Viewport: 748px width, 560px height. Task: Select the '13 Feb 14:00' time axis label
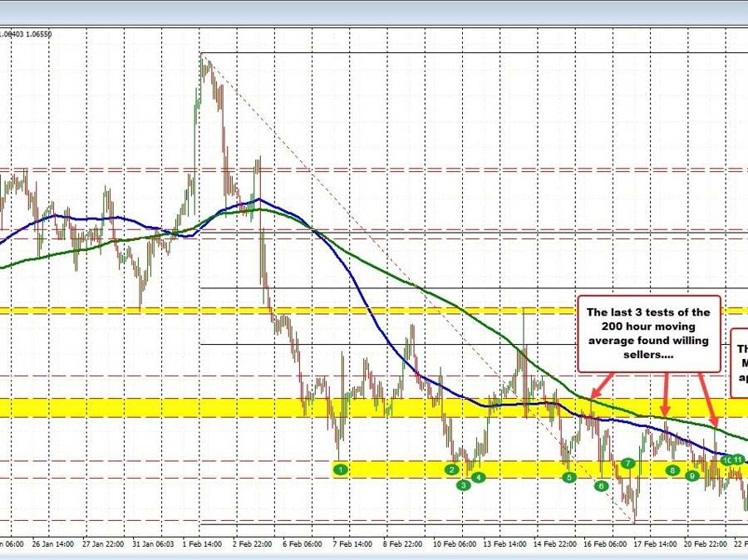point(505,545)
